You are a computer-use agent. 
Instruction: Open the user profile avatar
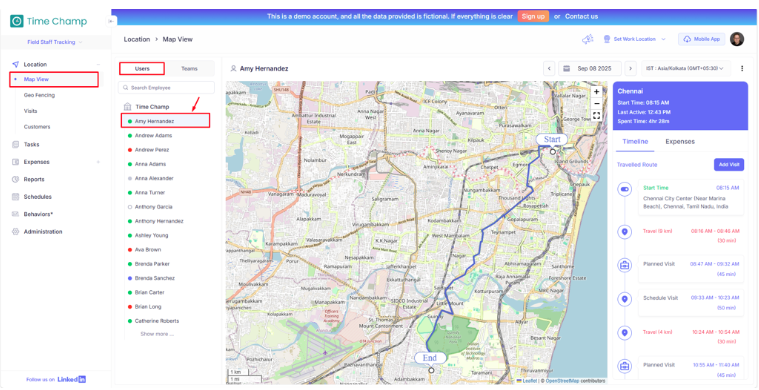click(x=737, y=39)
